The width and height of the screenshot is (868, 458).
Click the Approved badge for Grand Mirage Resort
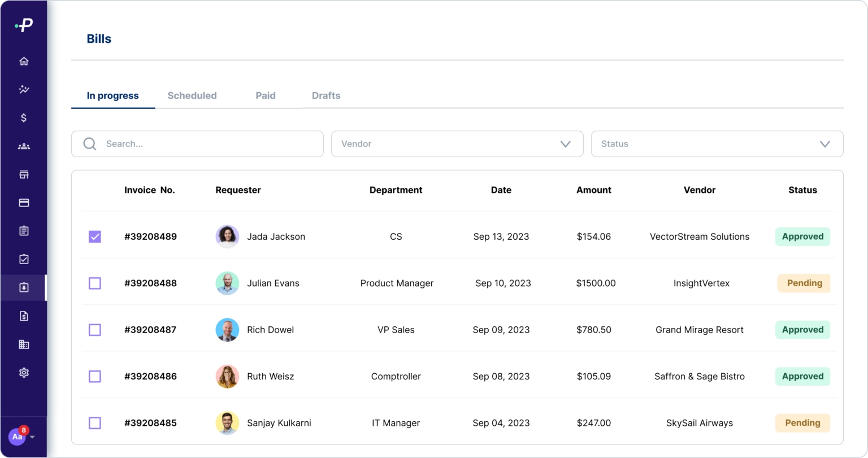802,330
